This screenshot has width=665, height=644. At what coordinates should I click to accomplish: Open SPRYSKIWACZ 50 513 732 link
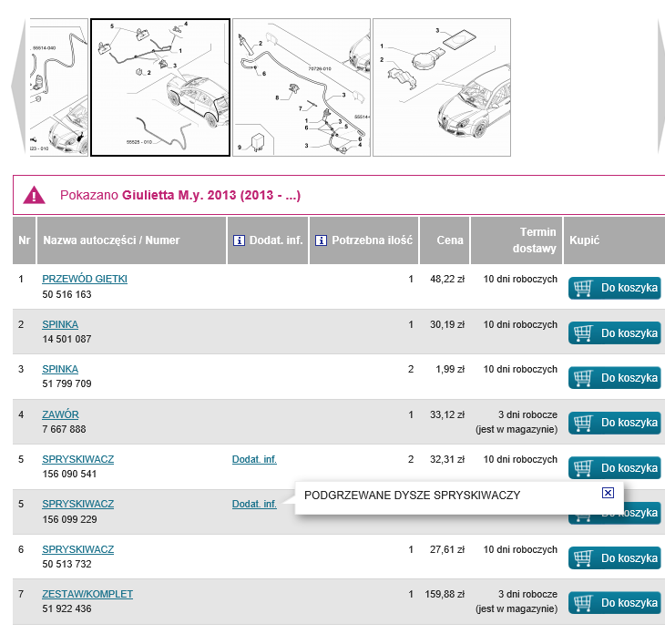(77, 549)
